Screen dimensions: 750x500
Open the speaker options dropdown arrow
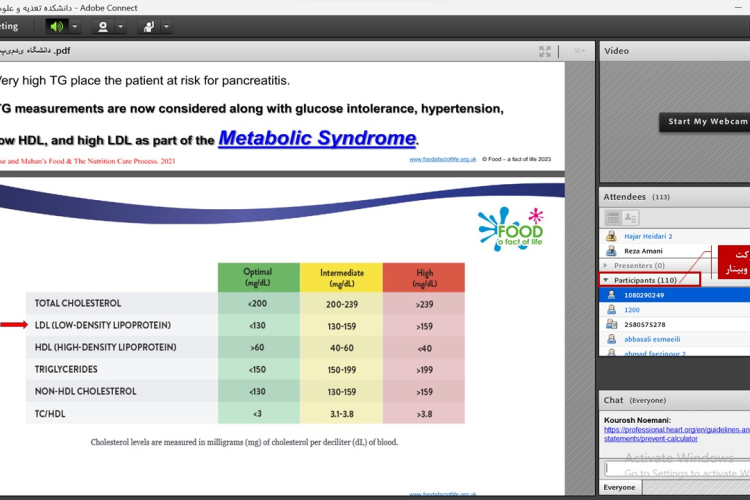pyautogui.click(x=75, y=26)
